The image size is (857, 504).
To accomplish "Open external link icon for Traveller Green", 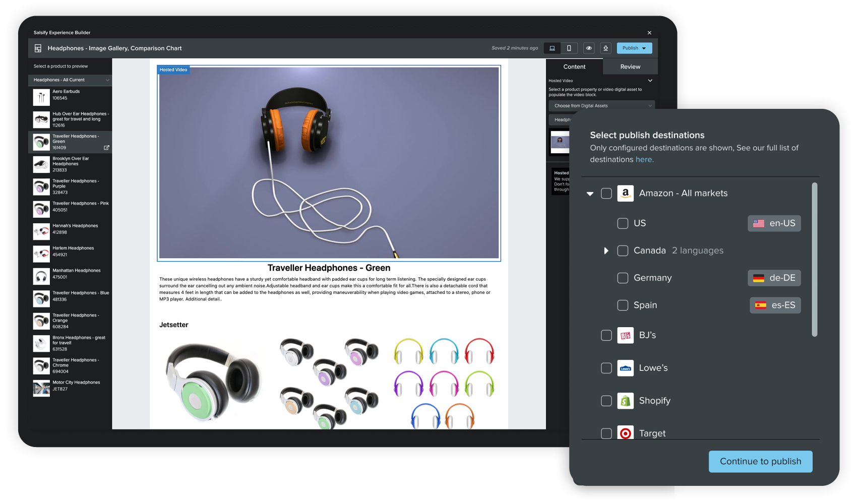I will 106,148.
